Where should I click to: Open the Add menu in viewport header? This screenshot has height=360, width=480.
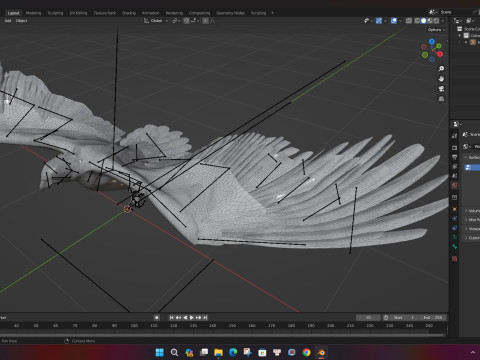[x=8, y=21]
